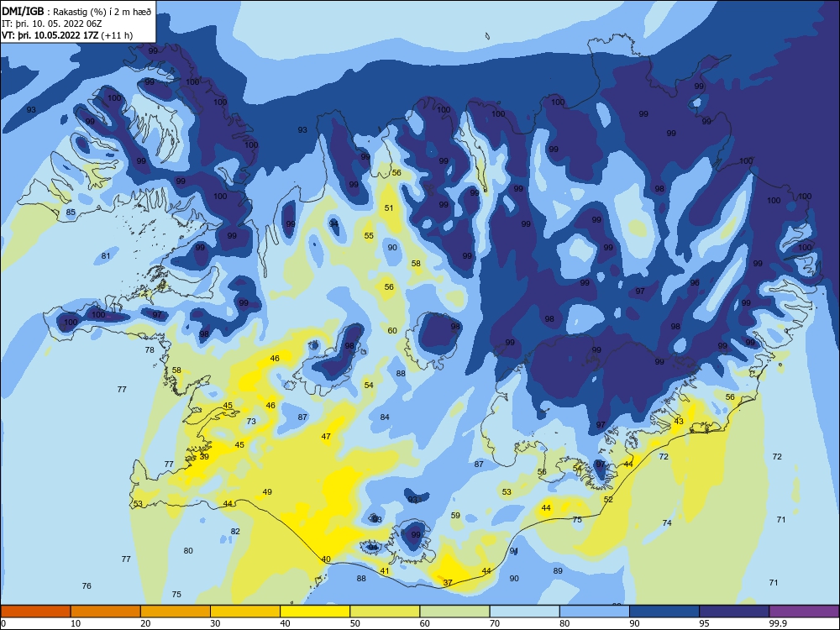Viewport: 840px width, 630px height.
Task: Pick the 95–99.9 dark navy legend swatch
Action: tap(734, 612)
